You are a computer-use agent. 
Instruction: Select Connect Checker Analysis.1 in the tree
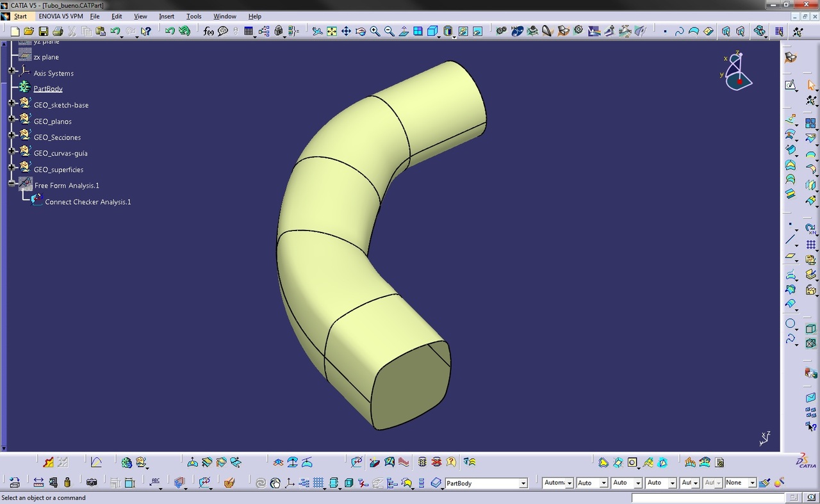point(88,202)
